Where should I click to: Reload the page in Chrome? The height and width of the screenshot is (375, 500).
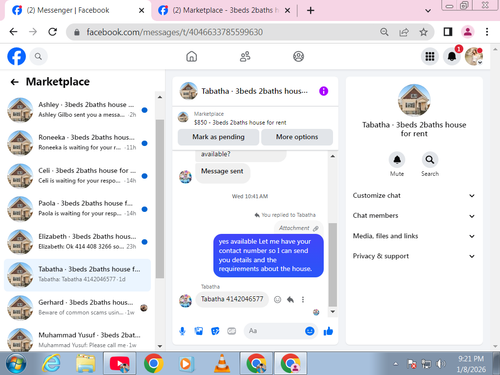pos(52,32)
